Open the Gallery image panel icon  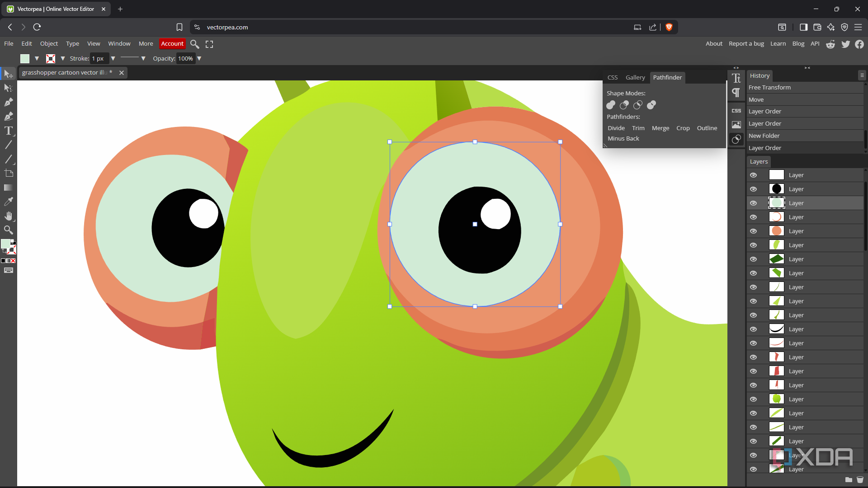[736, 125]
